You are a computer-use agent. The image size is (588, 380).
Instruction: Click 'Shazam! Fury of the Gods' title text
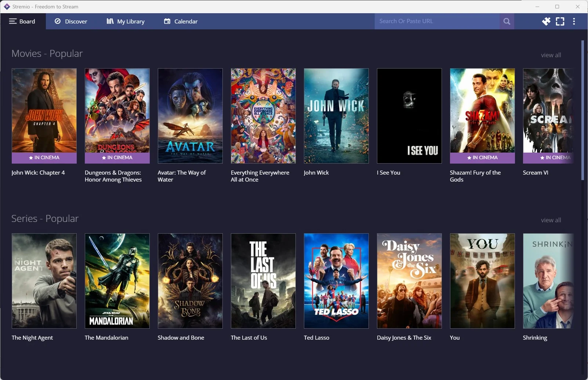click(475, 176)
